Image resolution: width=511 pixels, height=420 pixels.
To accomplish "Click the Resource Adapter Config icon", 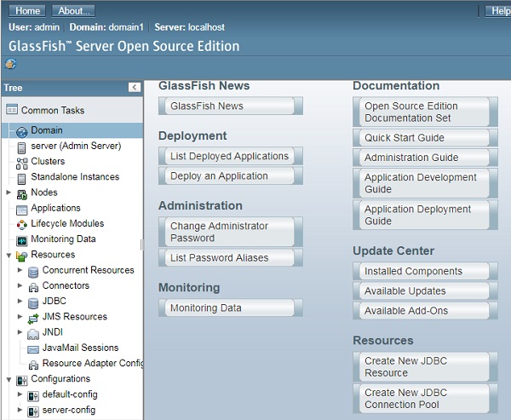I will point(33,365).
